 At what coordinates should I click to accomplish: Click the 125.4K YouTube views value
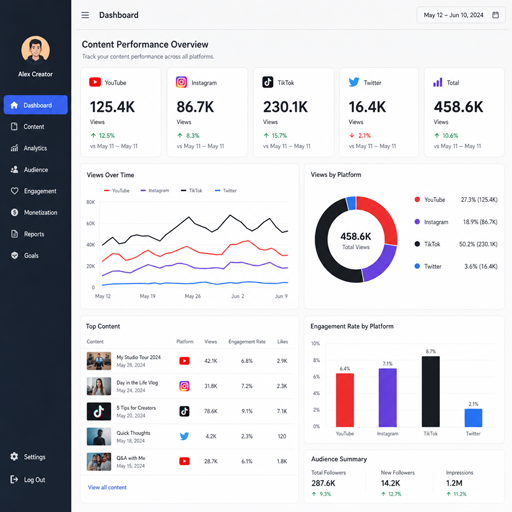[112, 107]
